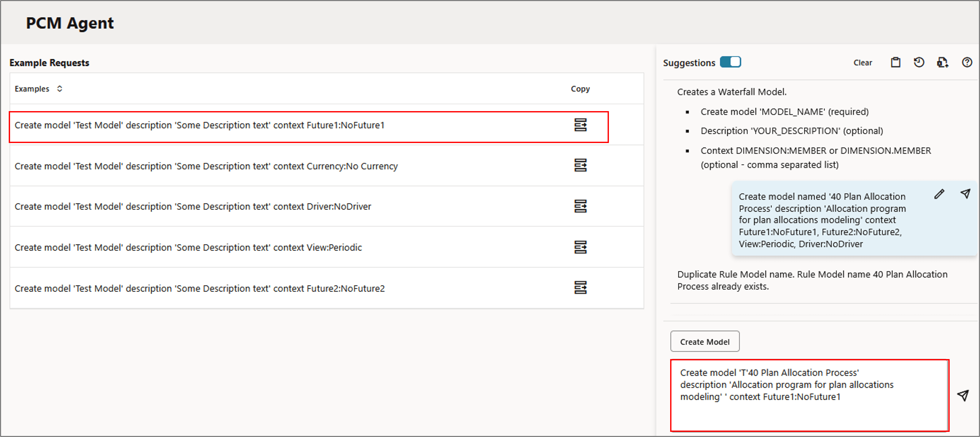
Task: Click the Copy column header
Action: (x=580, y=89)
